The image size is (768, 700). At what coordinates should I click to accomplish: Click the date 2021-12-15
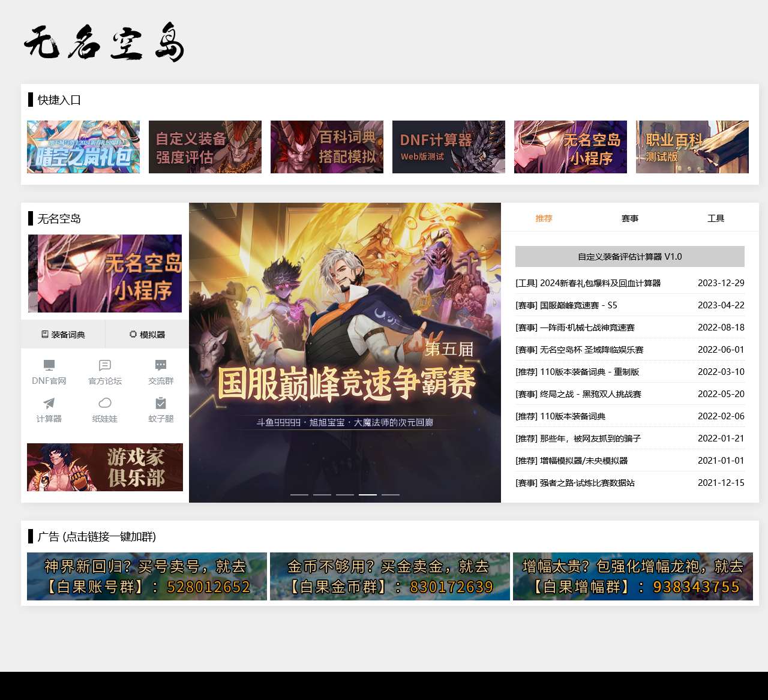point(721,483)
